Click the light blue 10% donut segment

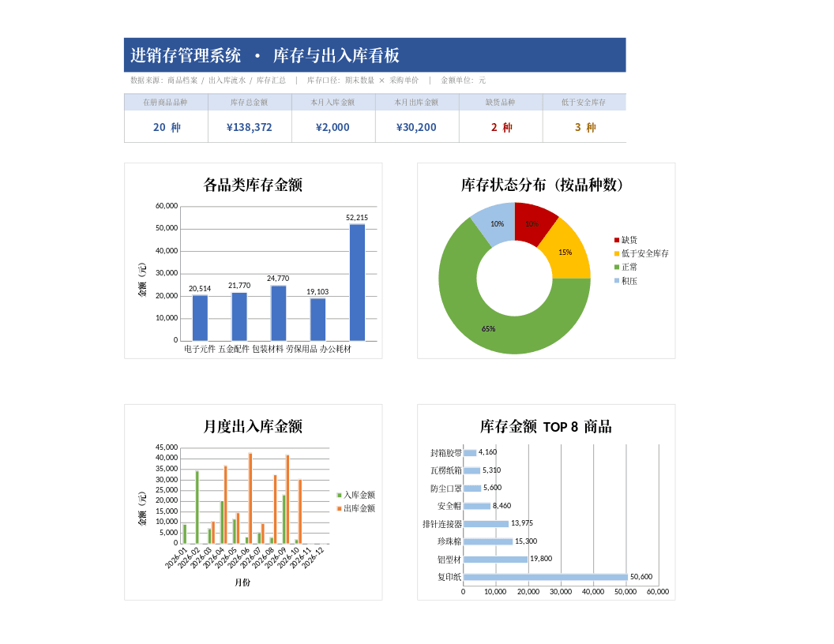click(x=496, y=223)
